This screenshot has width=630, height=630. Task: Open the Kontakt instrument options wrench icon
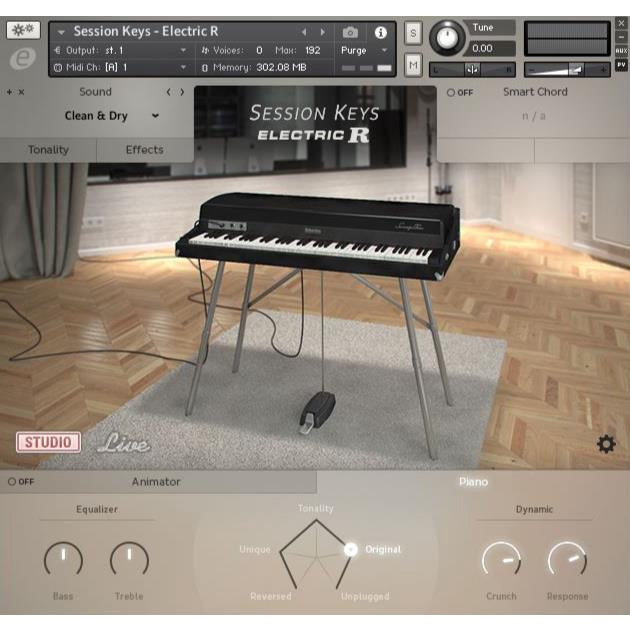point(23,30)
